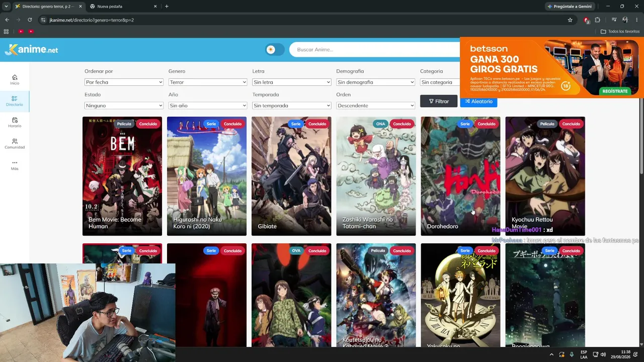Open Bem Movie: Become Human poster
The image size is (644, 362).
(x=122, y=176)
